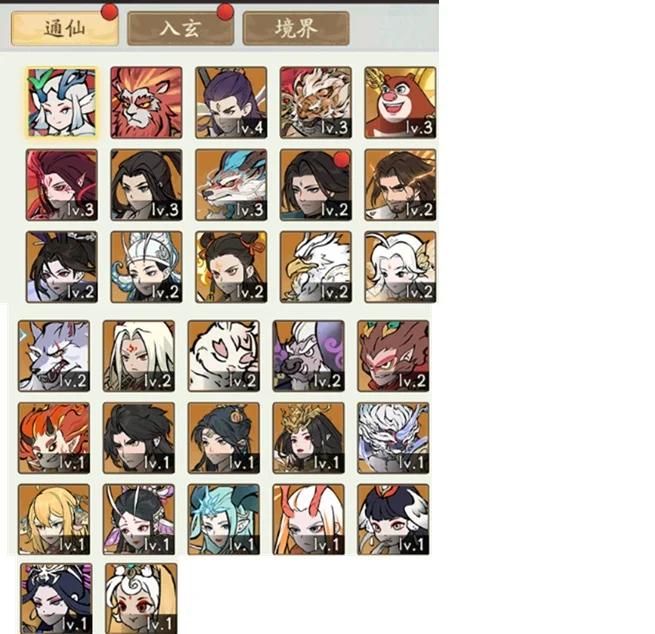Choose the white eagle lv.2 portrait
The height and width of the screenshot is (634, 655).
tap(316, 267)
